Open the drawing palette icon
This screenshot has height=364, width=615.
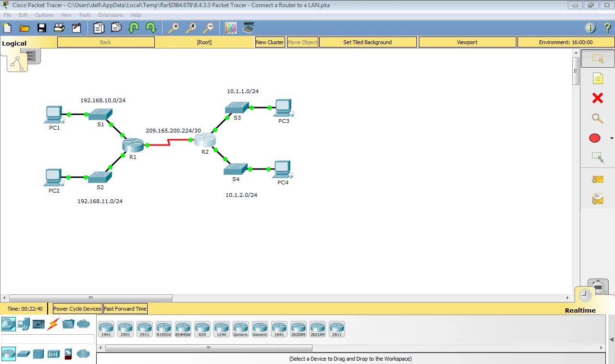pos(231,28)
